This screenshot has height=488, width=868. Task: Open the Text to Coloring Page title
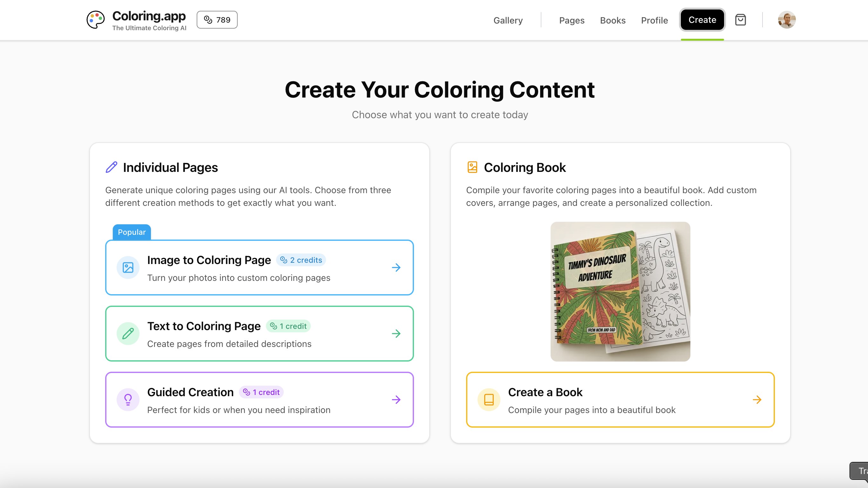pos(204,326)
